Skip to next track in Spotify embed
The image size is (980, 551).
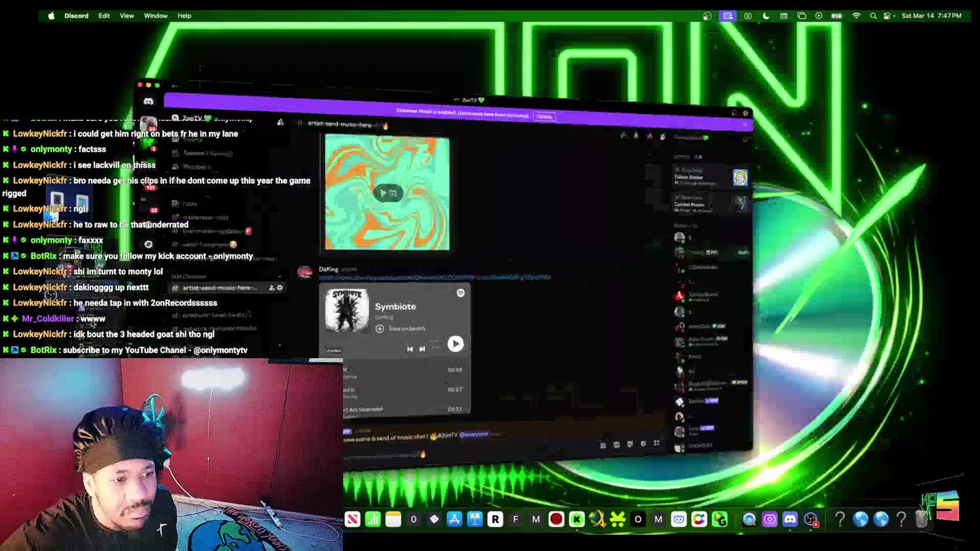(x=422, y=349)
